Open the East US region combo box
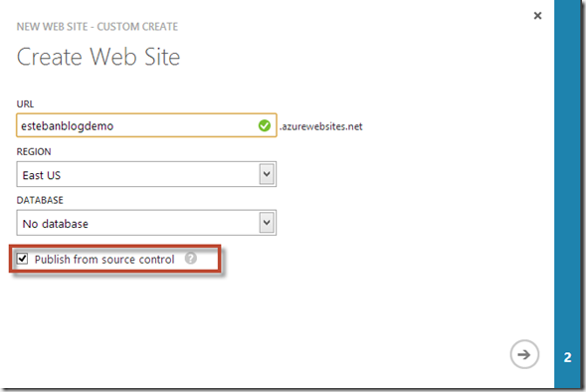This screenshot has height=392, width=586. [146, 174]
